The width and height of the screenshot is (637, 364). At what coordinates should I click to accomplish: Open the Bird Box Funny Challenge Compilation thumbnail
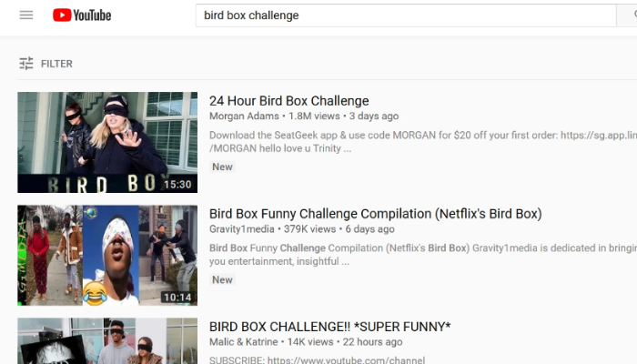click(x=107, y=255)
